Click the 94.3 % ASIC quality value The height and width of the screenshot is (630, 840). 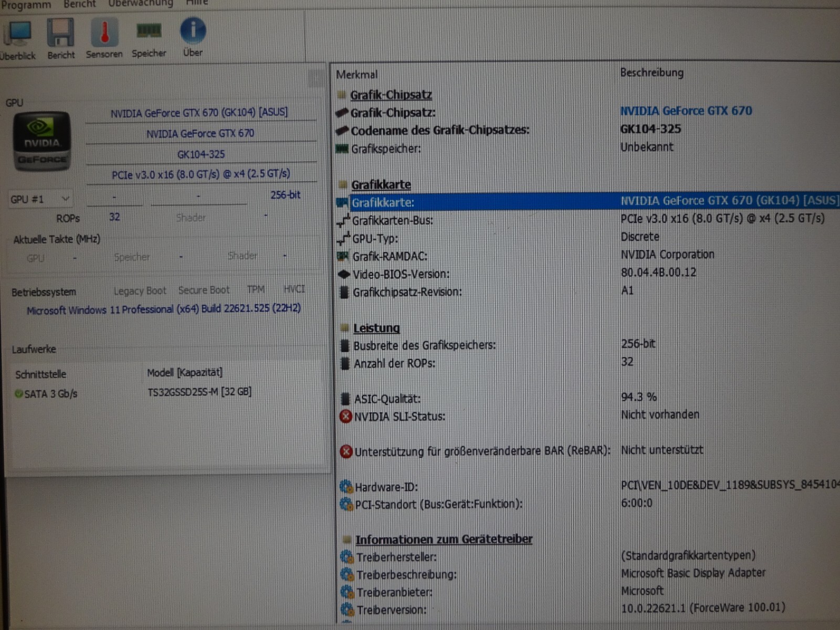tap(639, 397)
